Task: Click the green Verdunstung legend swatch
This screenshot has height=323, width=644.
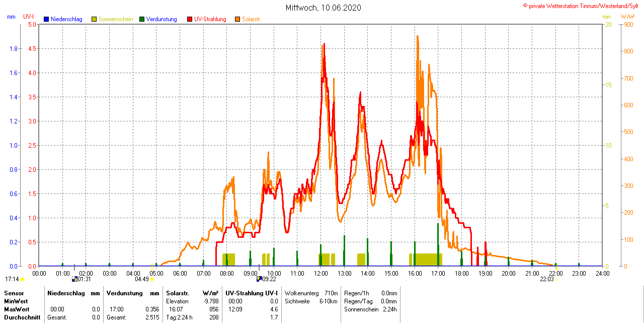Action: [x=142, y=19]
